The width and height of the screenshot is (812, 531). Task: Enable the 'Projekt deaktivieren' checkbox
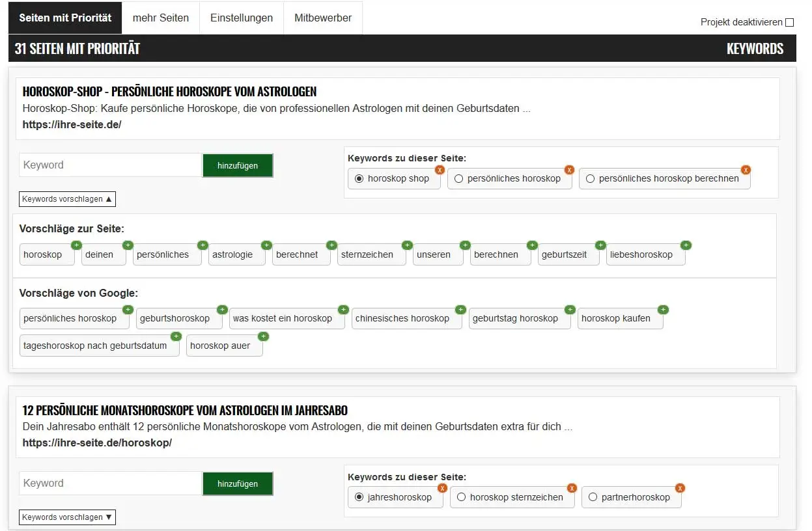(x=789, y=23)
